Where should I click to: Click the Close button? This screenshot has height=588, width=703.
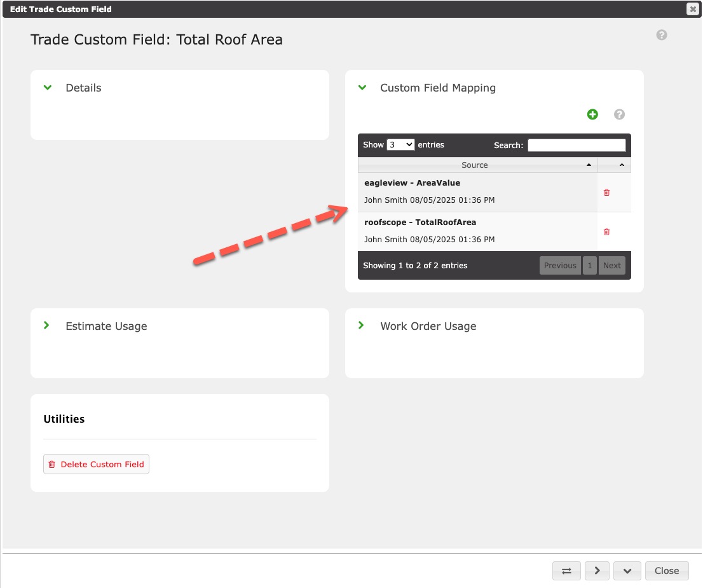point(667,570)
